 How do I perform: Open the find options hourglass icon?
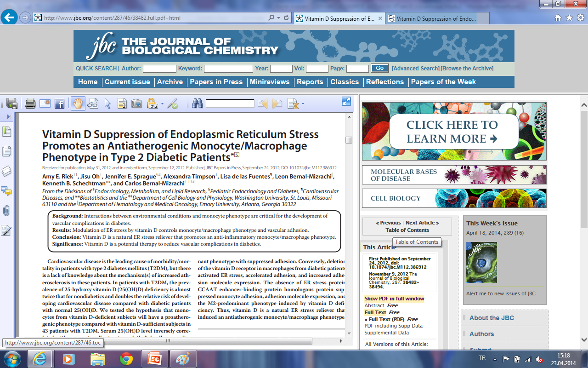[293, 103]
